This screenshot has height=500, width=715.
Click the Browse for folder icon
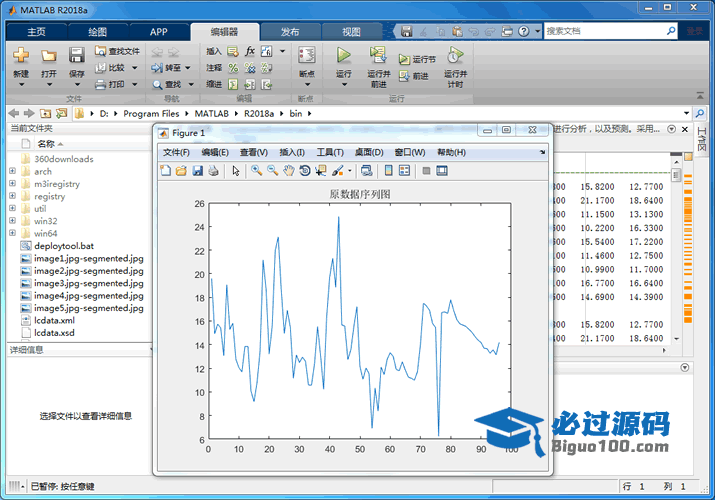point(61,113)
